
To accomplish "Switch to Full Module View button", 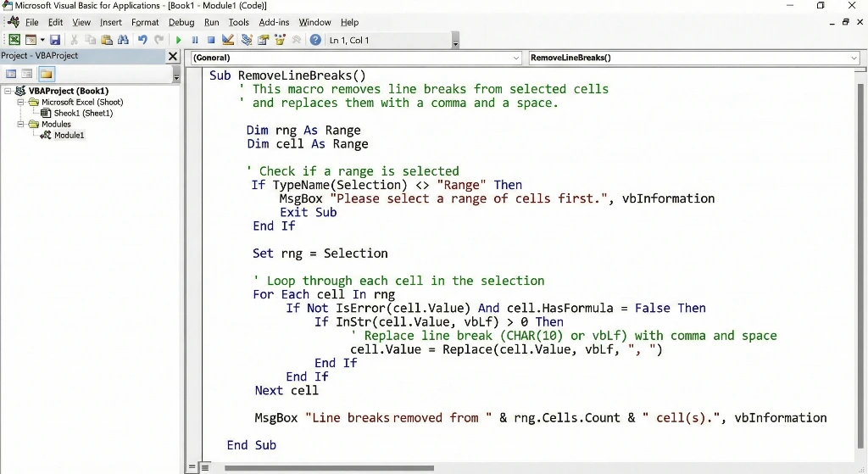I will [x=205, y=467].
